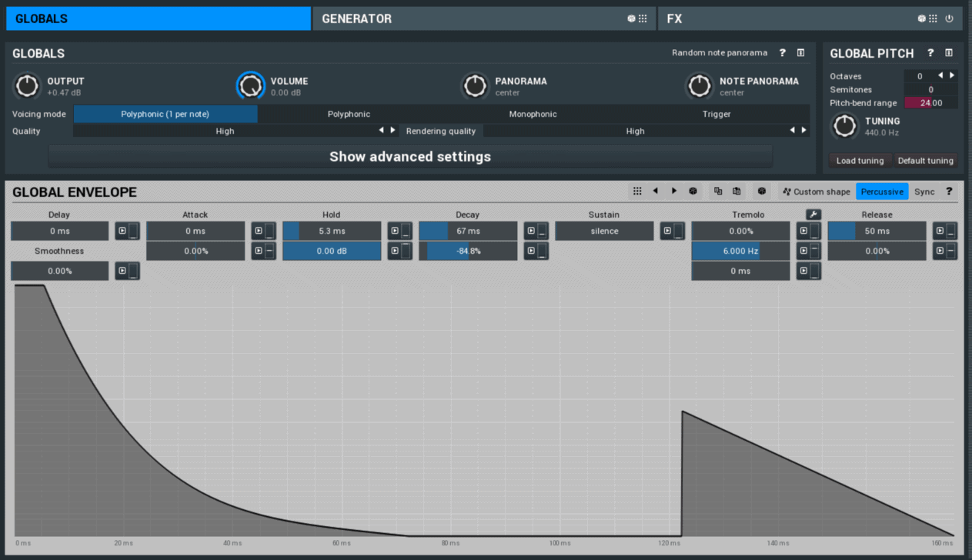Click the Decay 67 ms value bar
The image size is (972, 560).
[x=468, y=231]
